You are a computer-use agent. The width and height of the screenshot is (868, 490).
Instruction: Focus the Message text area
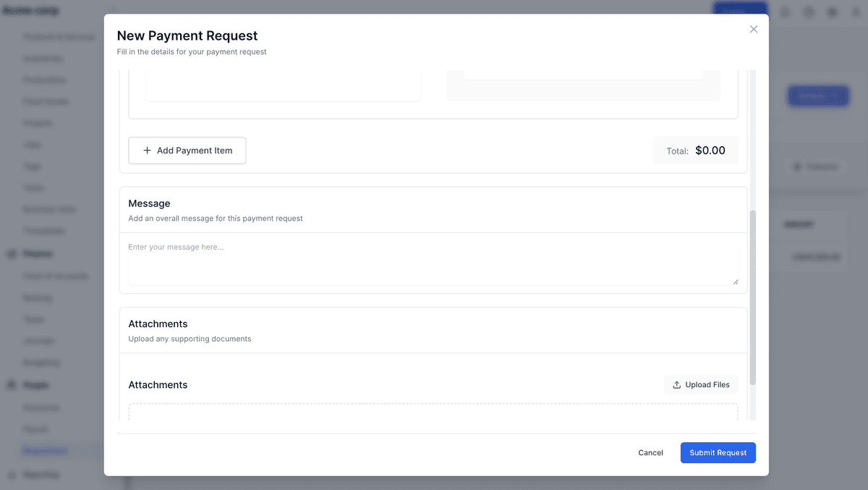pos(433,263)
